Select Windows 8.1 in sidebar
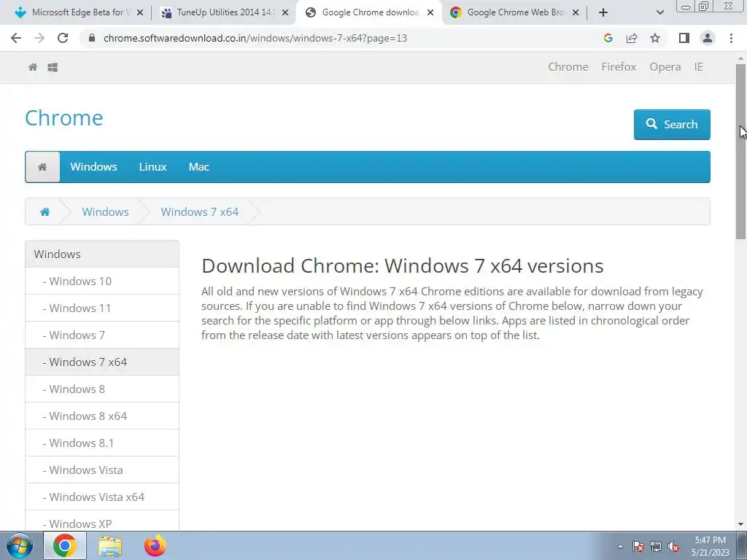Image resolution: width=747 pixels, height=560 pixels. pos(102,443)
